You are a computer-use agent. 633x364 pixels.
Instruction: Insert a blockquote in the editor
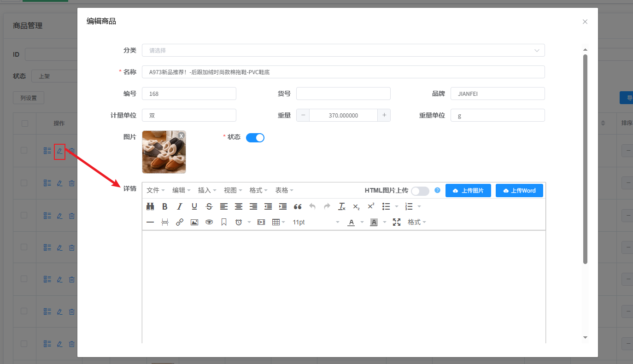(298, 206)
